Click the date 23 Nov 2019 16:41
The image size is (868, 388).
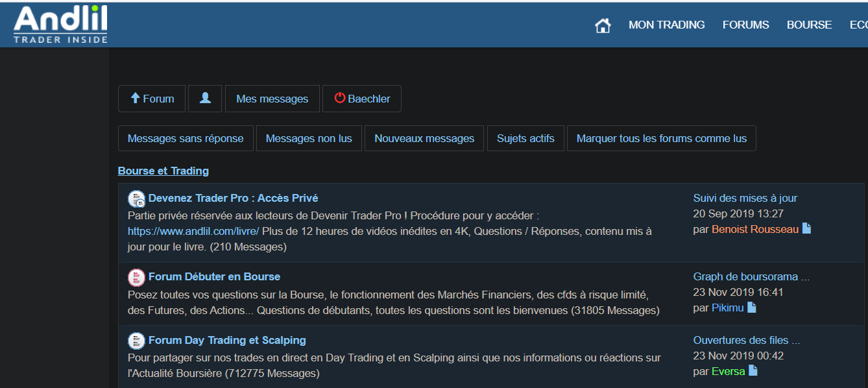(738, 292)
